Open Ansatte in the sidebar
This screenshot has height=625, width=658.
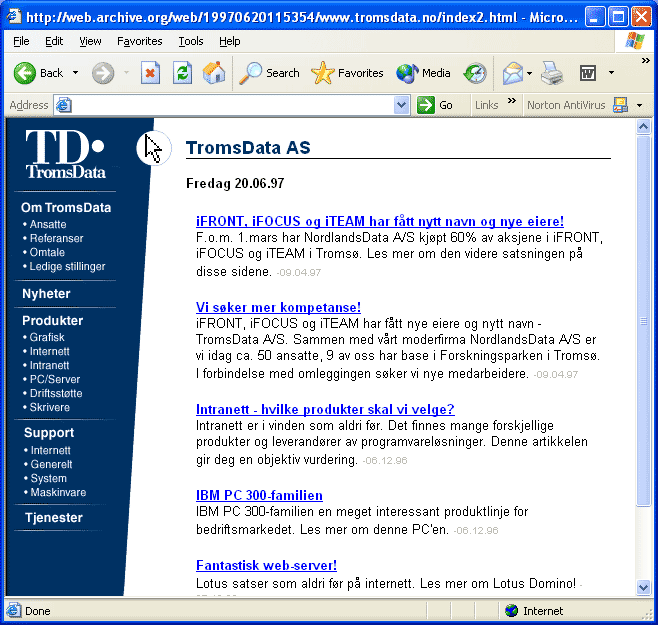[48, 224]
